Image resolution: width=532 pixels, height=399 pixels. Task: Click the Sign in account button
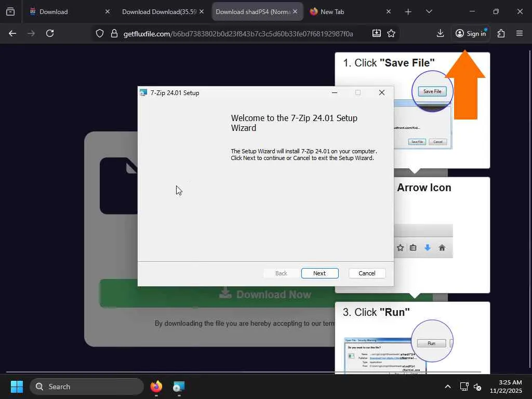471,33
